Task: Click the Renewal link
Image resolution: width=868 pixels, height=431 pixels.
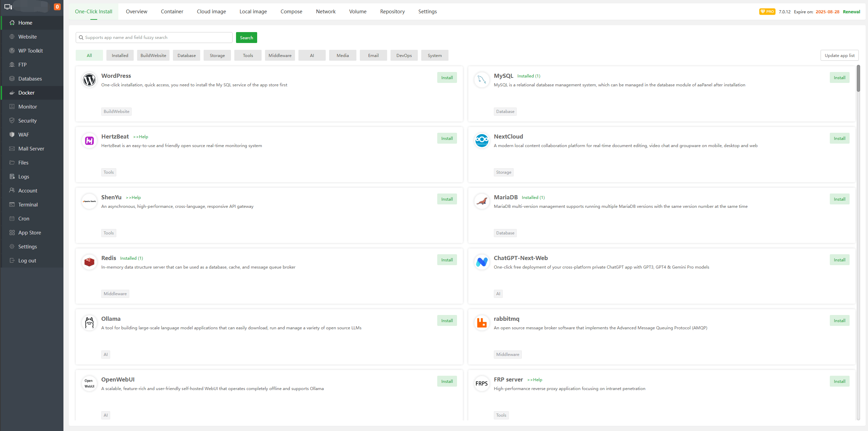Action: (851, 12)
